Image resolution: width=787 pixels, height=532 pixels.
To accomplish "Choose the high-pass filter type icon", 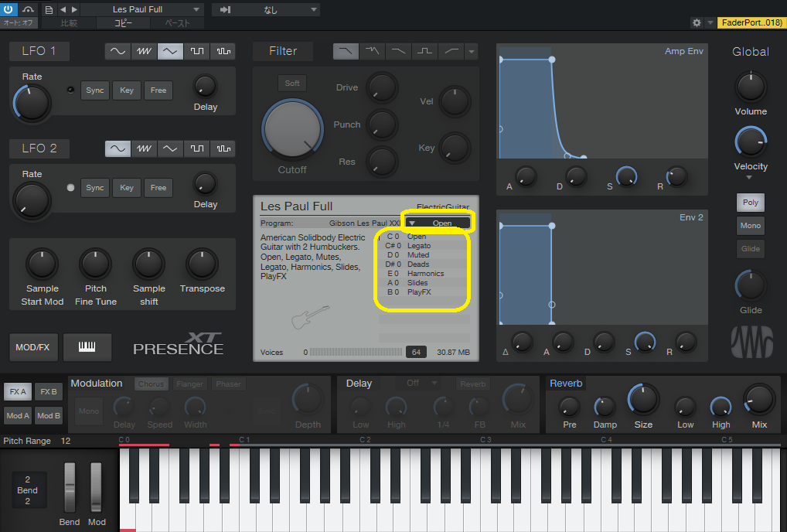I will click(x=451, y=51).
